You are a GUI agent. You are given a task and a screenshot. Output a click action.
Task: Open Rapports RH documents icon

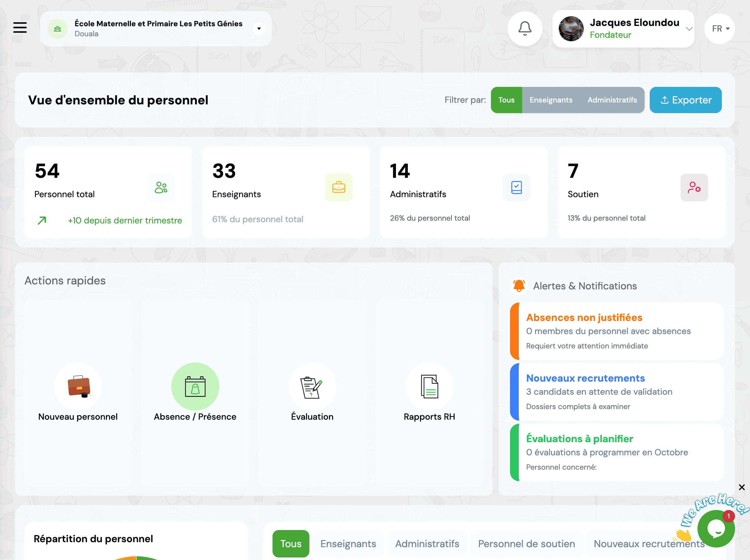(429, 387)
